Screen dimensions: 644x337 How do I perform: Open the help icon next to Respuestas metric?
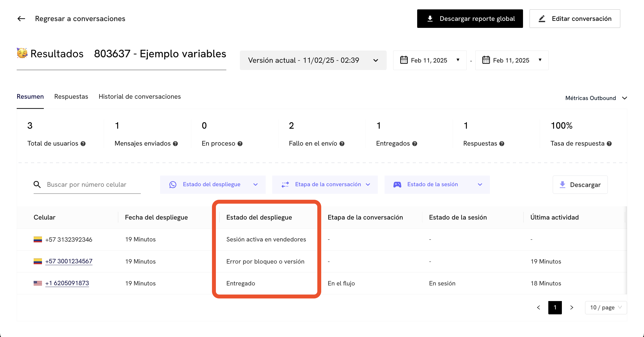click(502, 144)
